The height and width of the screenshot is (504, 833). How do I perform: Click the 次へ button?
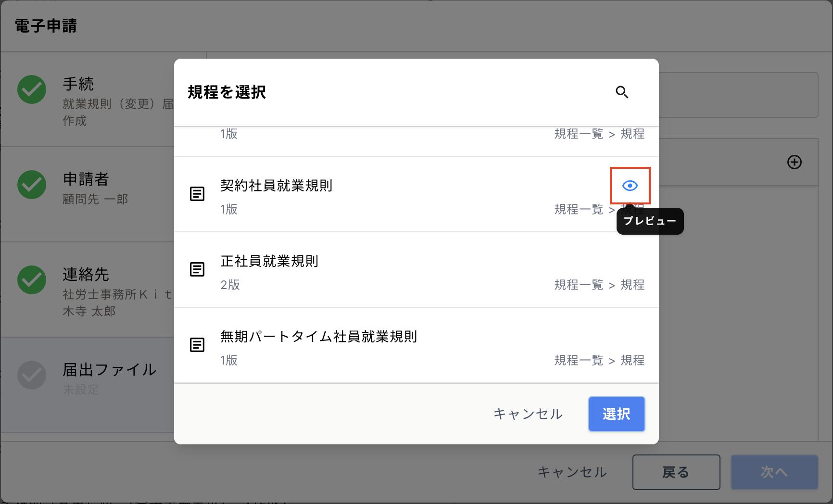(774, 472)
